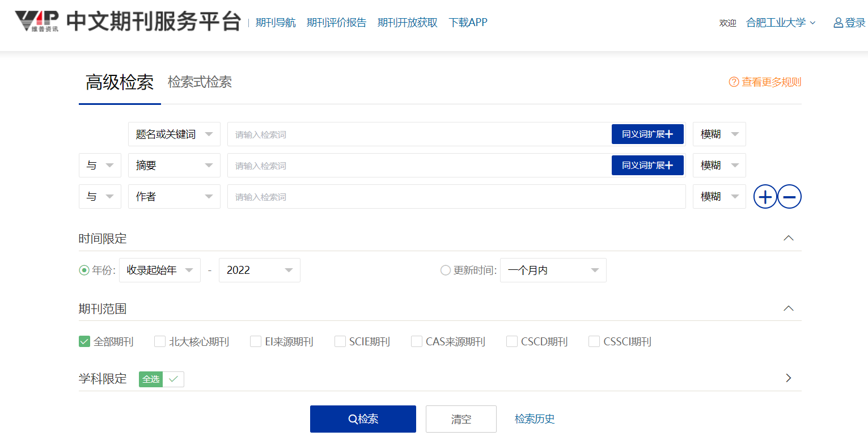Check the CSSCI期刊 checkbox
Viewport: 868px width, 440px height.
pyautogui.click(x=594, y=341)
